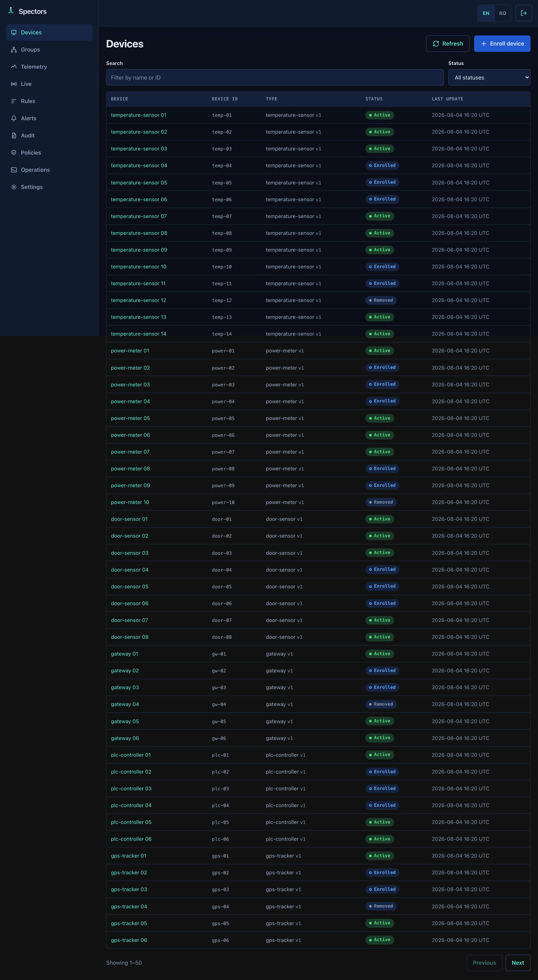Click the STATUS column header
Screen dimensions: 538x980
pos(374,99)
